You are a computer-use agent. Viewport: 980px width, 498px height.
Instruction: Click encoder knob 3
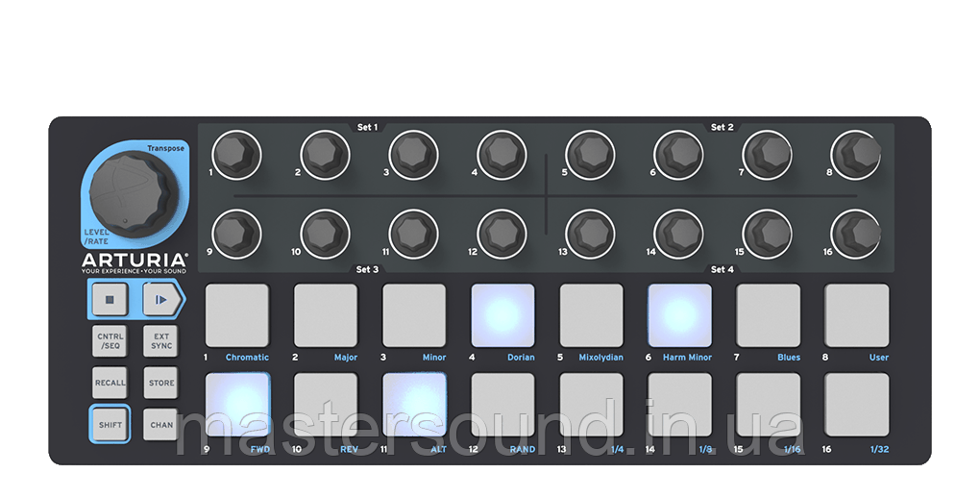point(413,155)
